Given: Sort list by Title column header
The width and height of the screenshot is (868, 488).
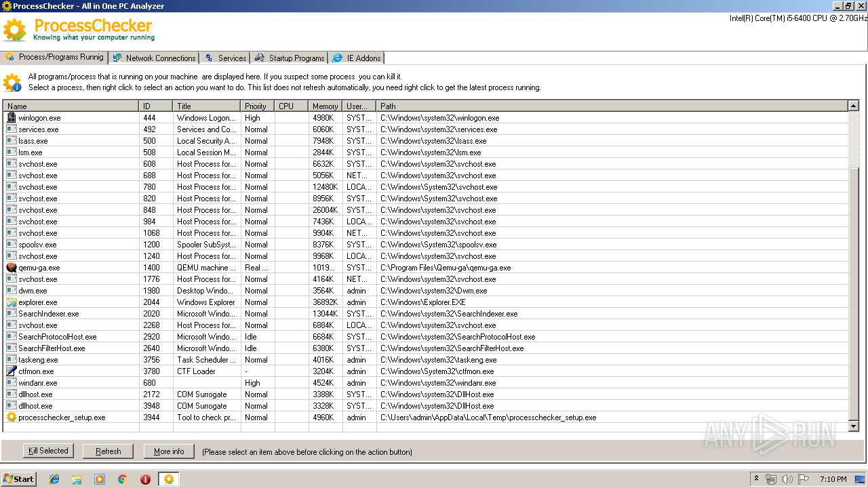Looking at the screenshot, I should coord(207,106).
